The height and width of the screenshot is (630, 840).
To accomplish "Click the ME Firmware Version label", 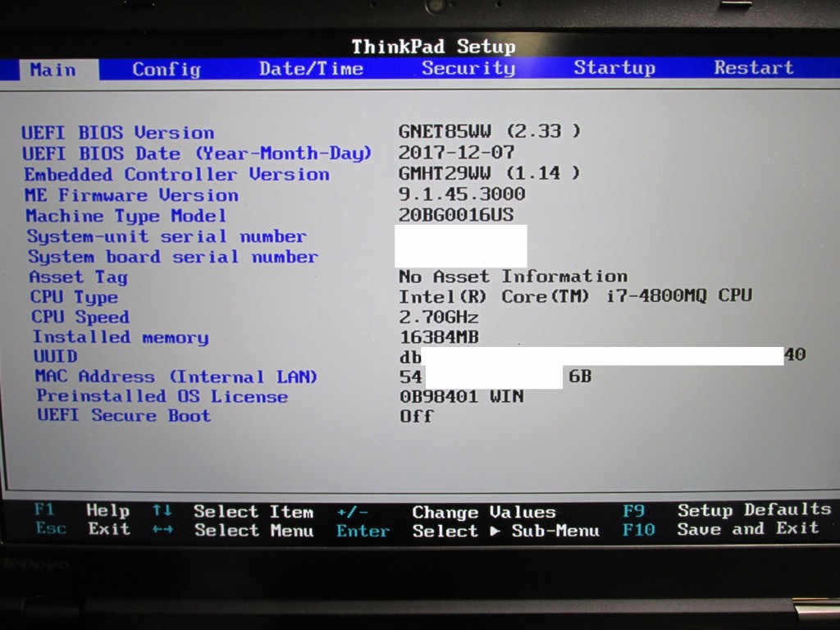I will 132,195.
